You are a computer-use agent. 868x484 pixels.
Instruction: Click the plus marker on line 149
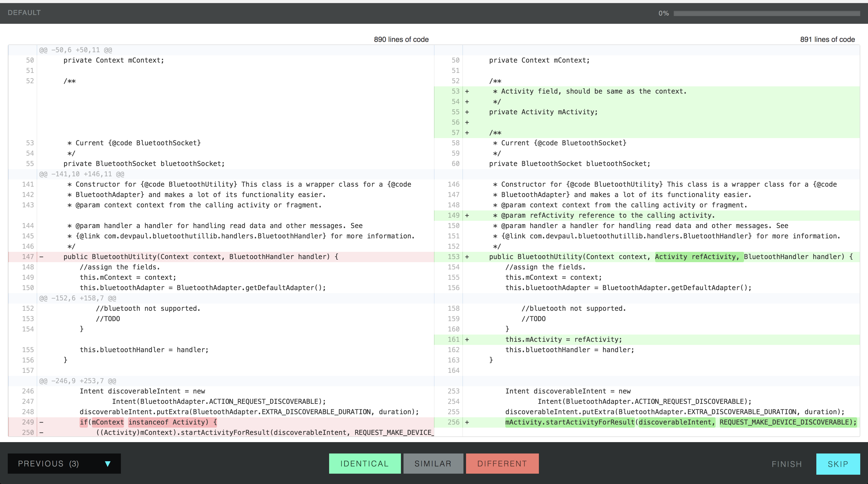coord(467,215)
